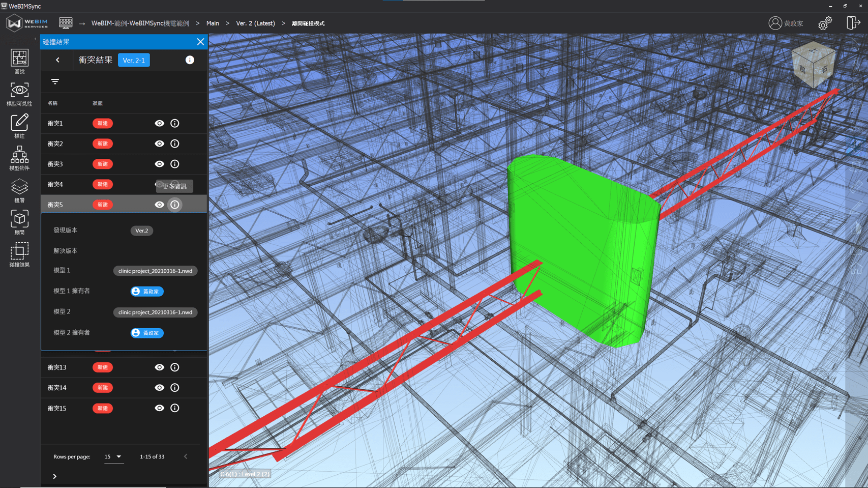Click the home view icon in viewer toolbar

click(x=856, y=269)
